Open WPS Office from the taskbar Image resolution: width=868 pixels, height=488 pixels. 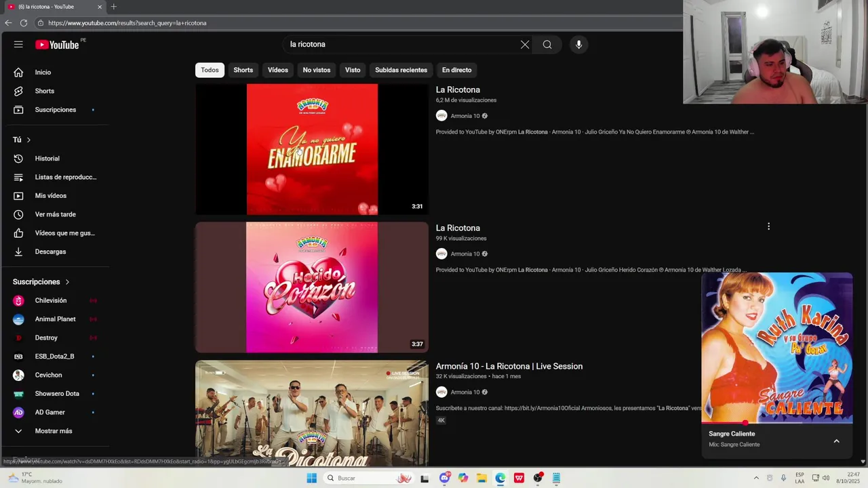[519, 478]
